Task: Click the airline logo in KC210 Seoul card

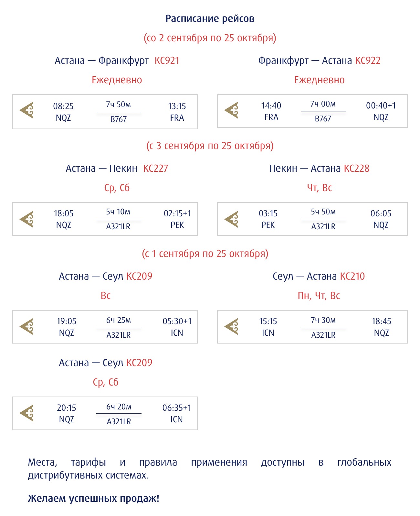Action: pyautogui.click(x=231, y=326)
